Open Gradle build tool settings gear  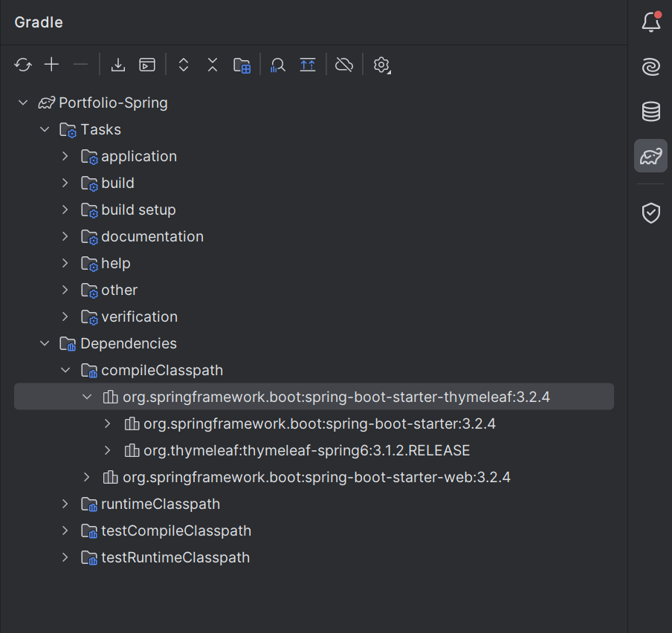(x=381, y=65)
